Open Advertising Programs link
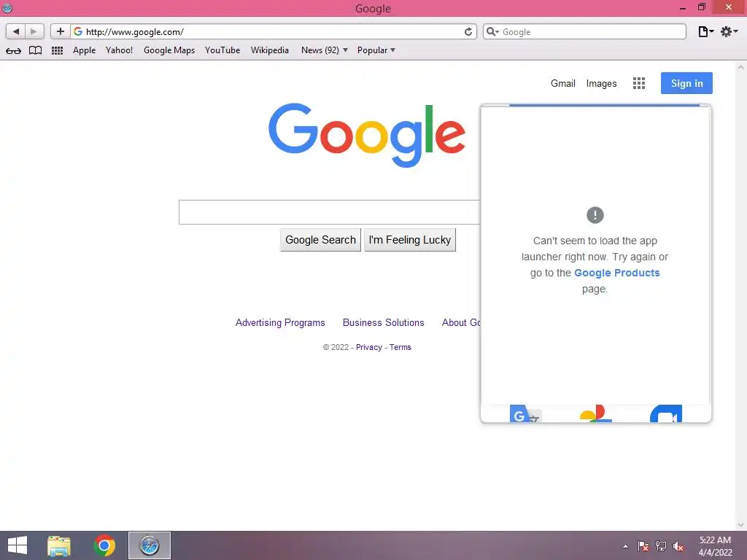The image size is (747, 560). tap(280, 322)
